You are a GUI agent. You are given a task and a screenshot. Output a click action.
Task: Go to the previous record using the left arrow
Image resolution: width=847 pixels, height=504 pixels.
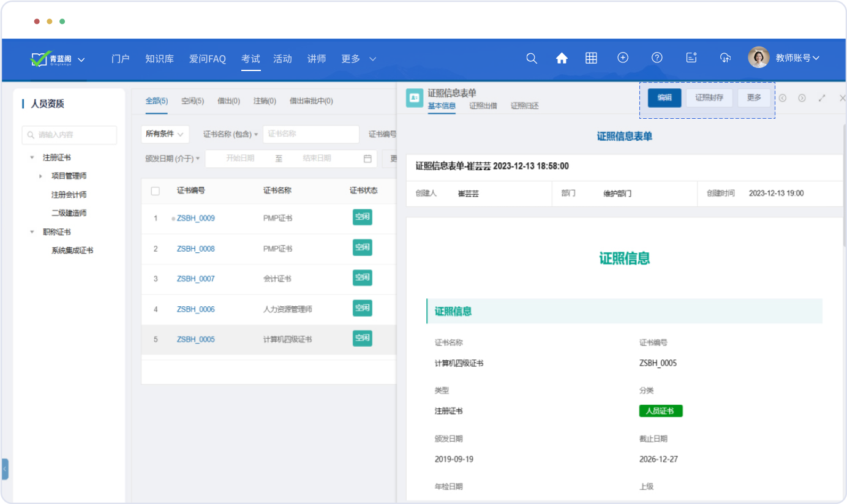[x=782, y=98]
